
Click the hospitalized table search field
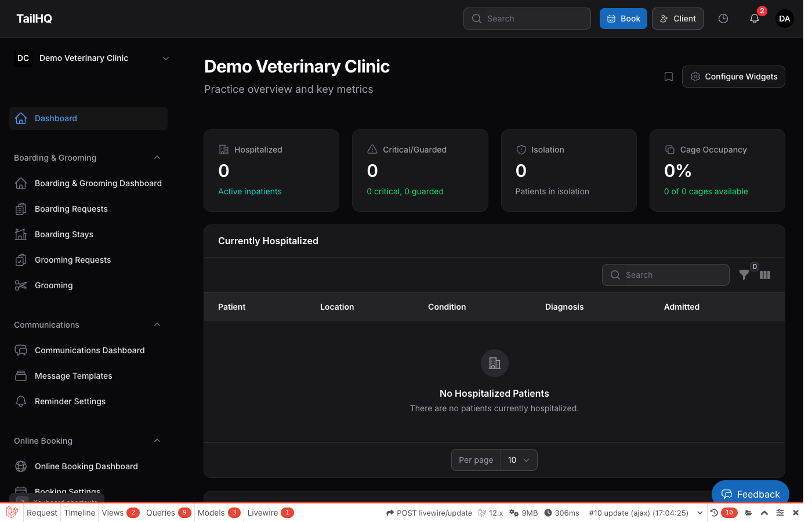pyautogui.click(x=665, y=275)
